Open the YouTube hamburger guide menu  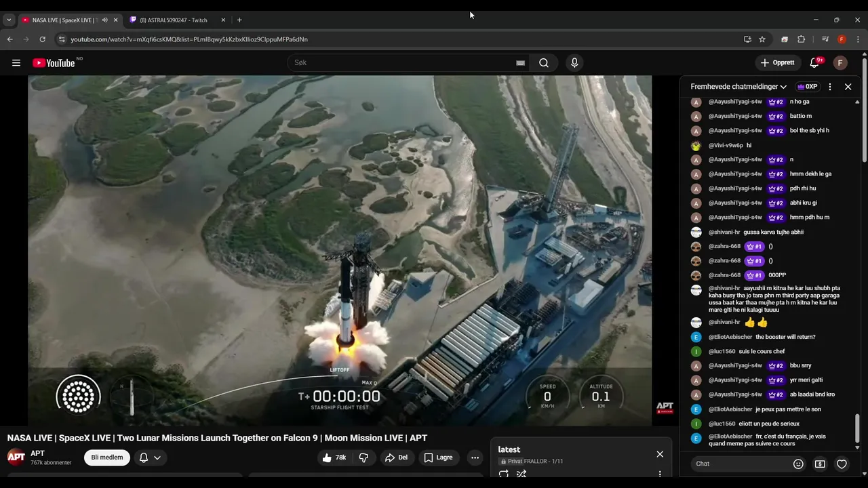tap(16, 63)
